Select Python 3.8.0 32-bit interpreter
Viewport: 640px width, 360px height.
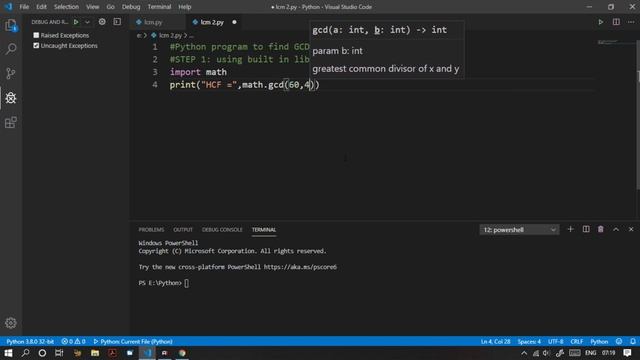click(30, 341)
